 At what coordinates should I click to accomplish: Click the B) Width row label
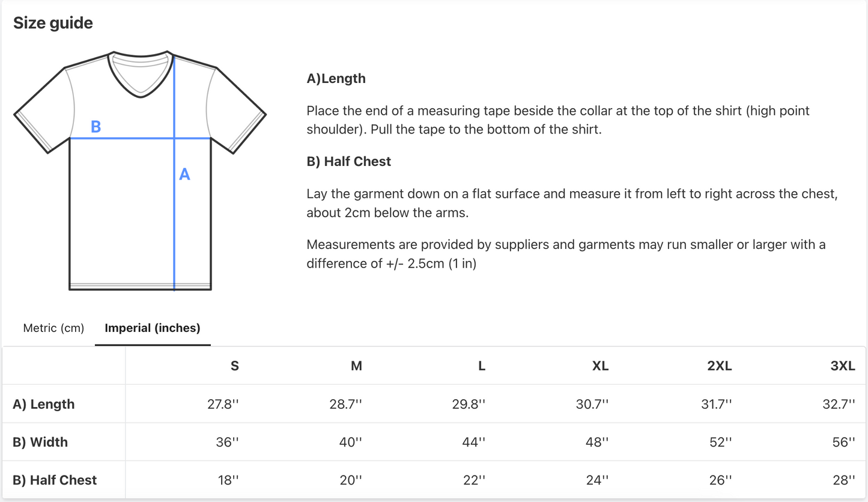click(40, 442)
